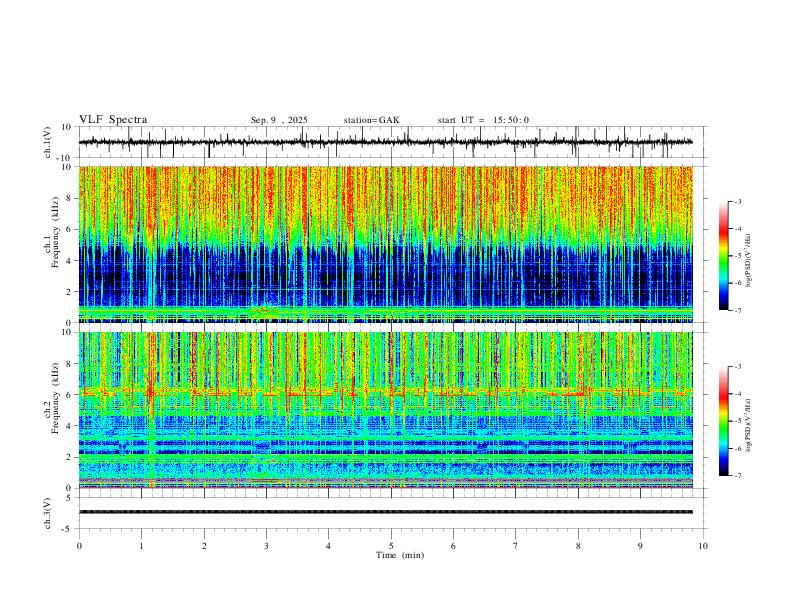Click the 'VLF Spectra' title text
This screenshot has height=612, width=792.
(x=113, y=120)
